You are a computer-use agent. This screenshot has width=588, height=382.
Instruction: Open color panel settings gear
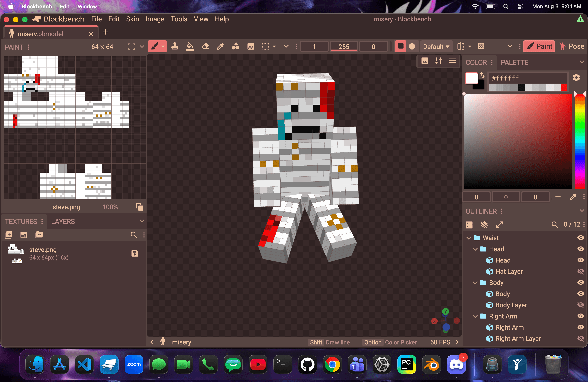tap(576, 78)
